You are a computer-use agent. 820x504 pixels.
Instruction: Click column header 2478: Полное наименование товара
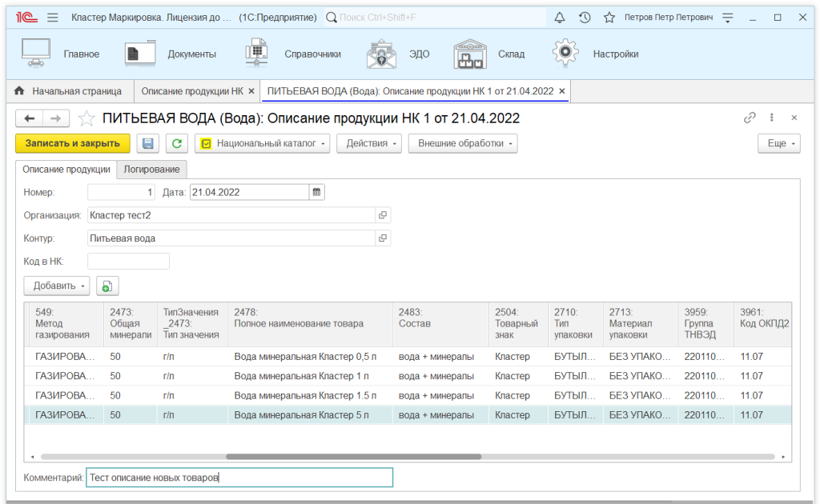pyautogui.click(x=310, y=324)
